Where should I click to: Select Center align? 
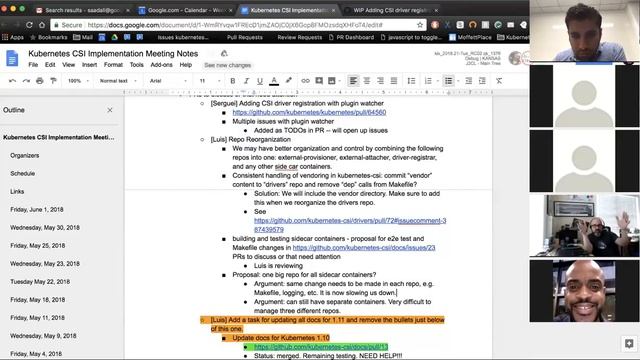point(367,81)
